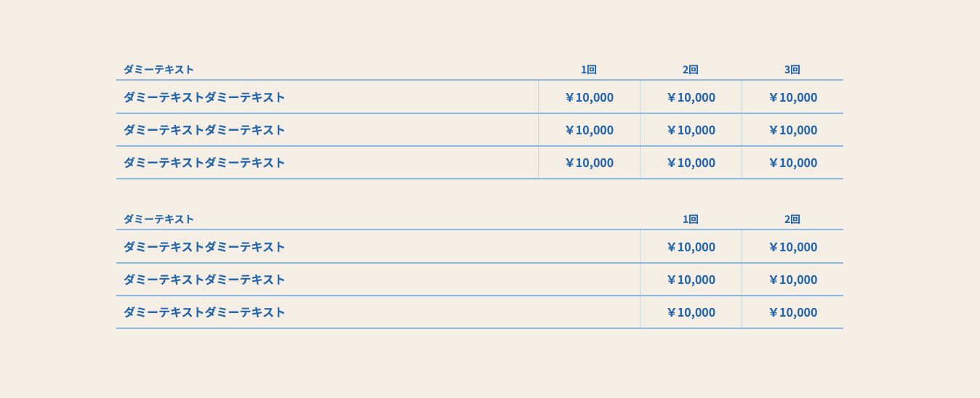Click upper table's second-row price under 2回

691,130
